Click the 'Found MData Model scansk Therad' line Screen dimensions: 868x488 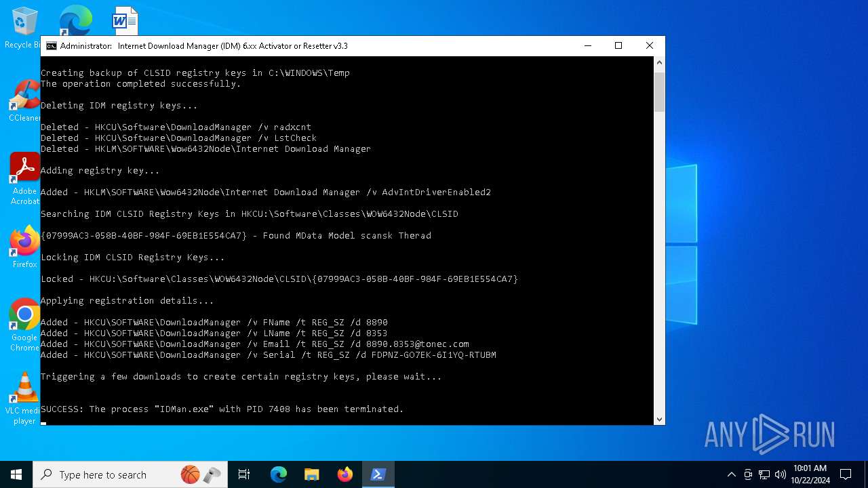pyautogui.click(x=235, y=235)
